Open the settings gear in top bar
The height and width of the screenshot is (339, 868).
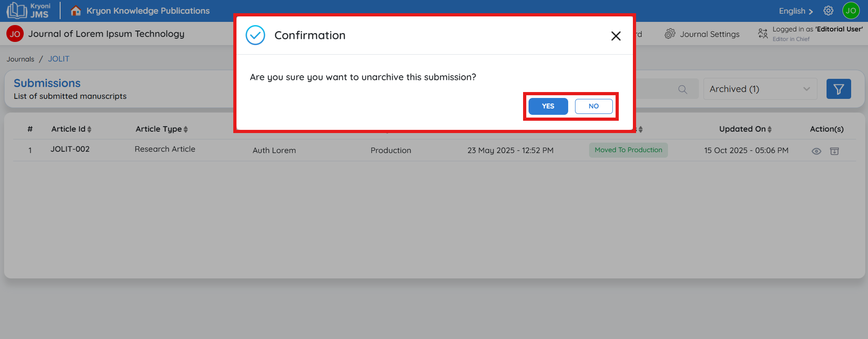coord(828,11)
